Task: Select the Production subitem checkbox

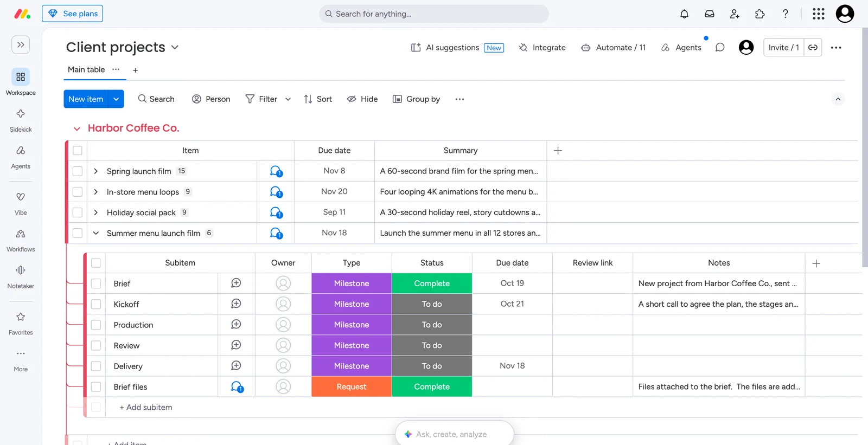Action: point(96,325)
